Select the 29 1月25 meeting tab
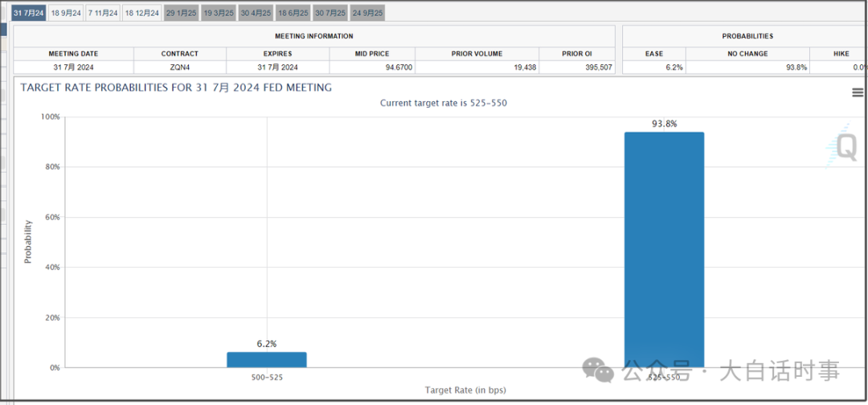Screen dimensions: 868x405 (181, 13)
